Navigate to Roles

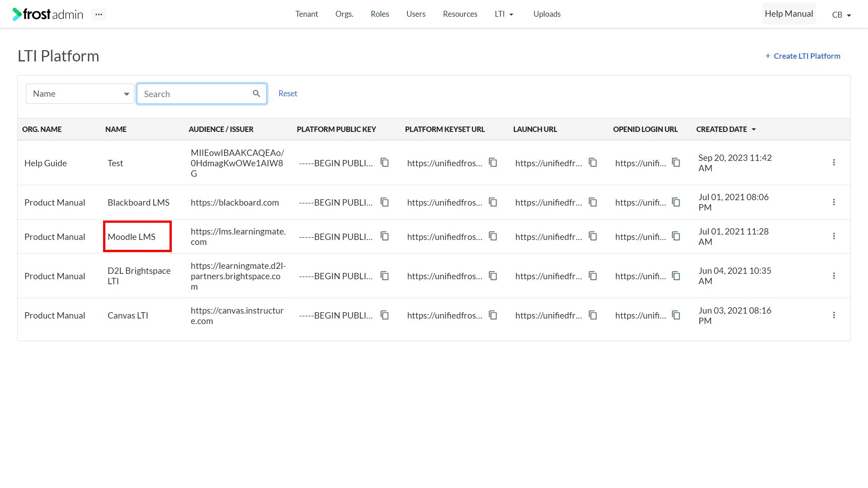pyautogui.click(x=380, y=14)
